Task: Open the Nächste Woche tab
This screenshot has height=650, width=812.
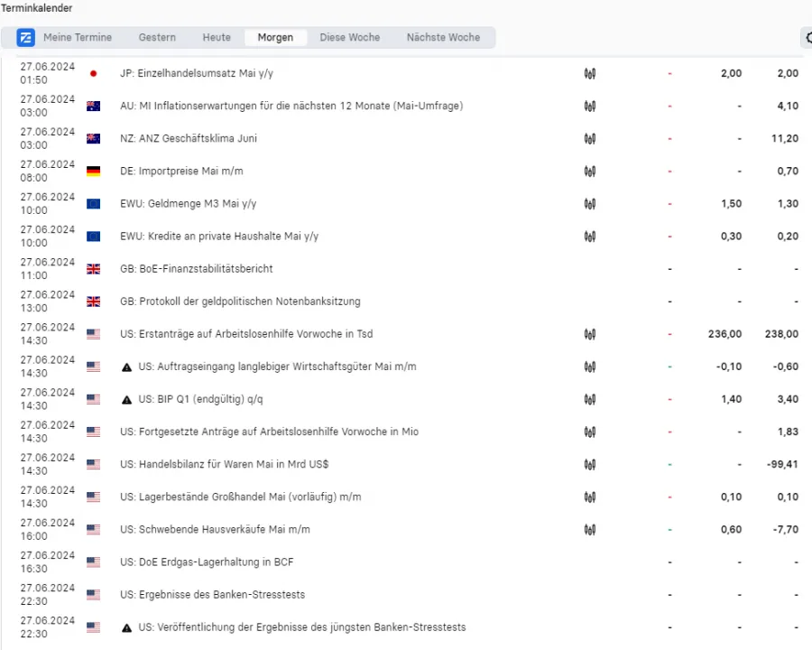Action: click(443, 38)
